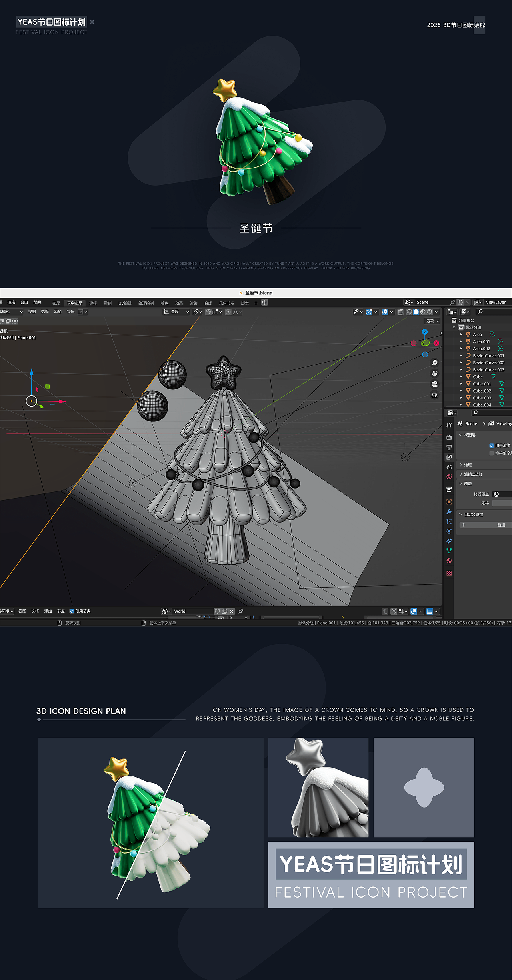
Task: Click the X axis on the navigation gizmo
Action: click(x=436, y=343)
